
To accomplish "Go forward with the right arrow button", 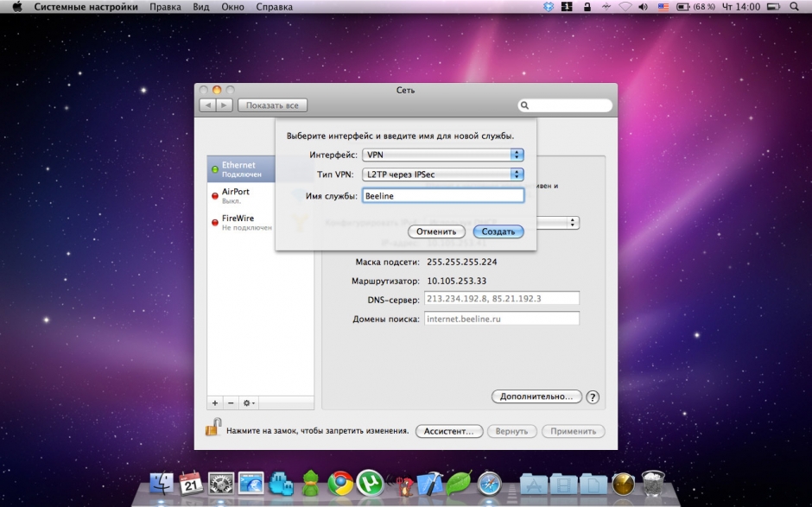I will tap(224, 105).
